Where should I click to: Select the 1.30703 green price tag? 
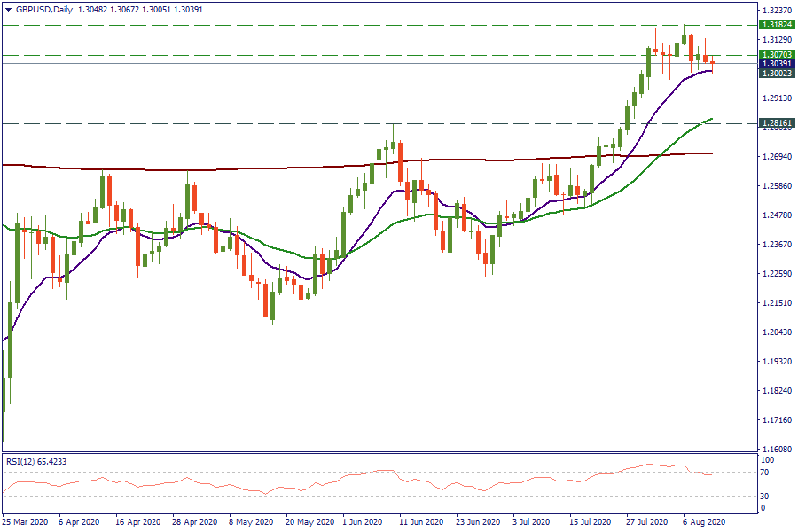click(x=776, y=55)
